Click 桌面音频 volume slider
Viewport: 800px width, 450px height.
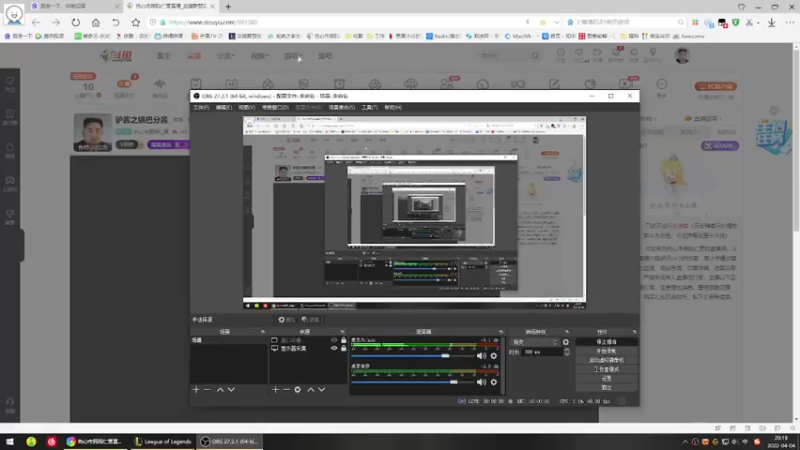(413, 382)
